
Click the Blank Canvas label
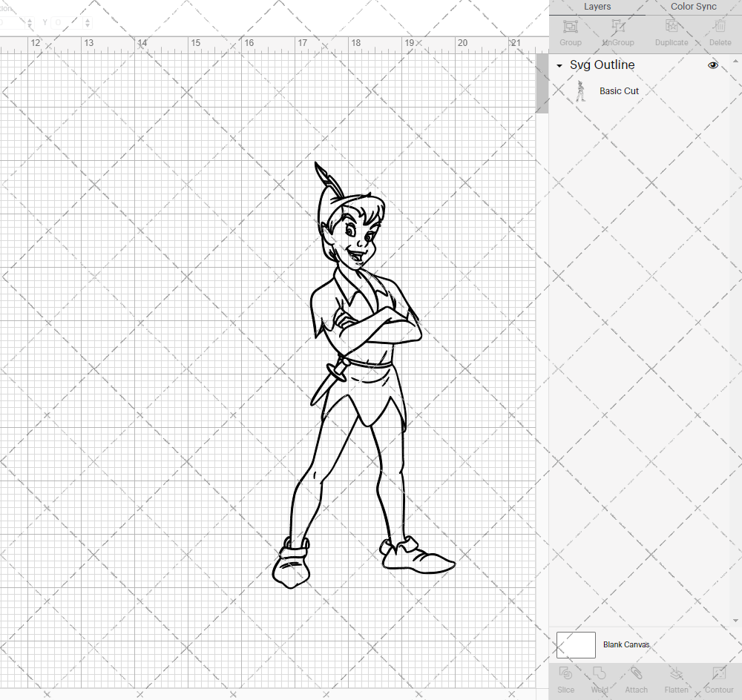626,644
